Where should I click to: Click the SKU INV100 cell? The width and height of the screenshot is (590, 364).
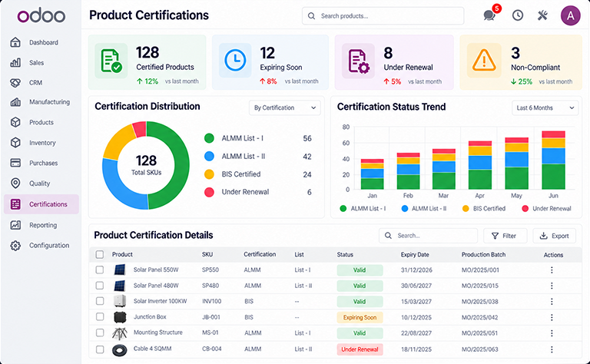click(x=212, y=302)
